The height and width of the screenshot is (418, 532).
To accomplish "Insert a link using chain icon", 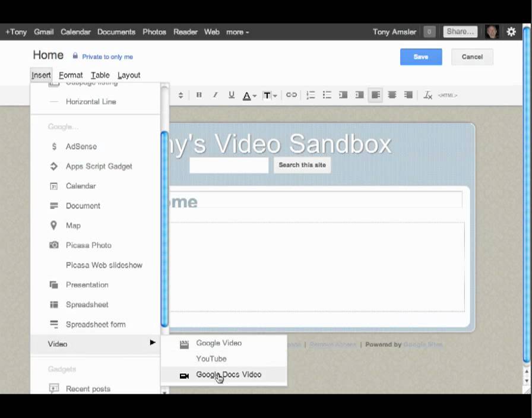I will pyautogui.click(x=291, y=95).
